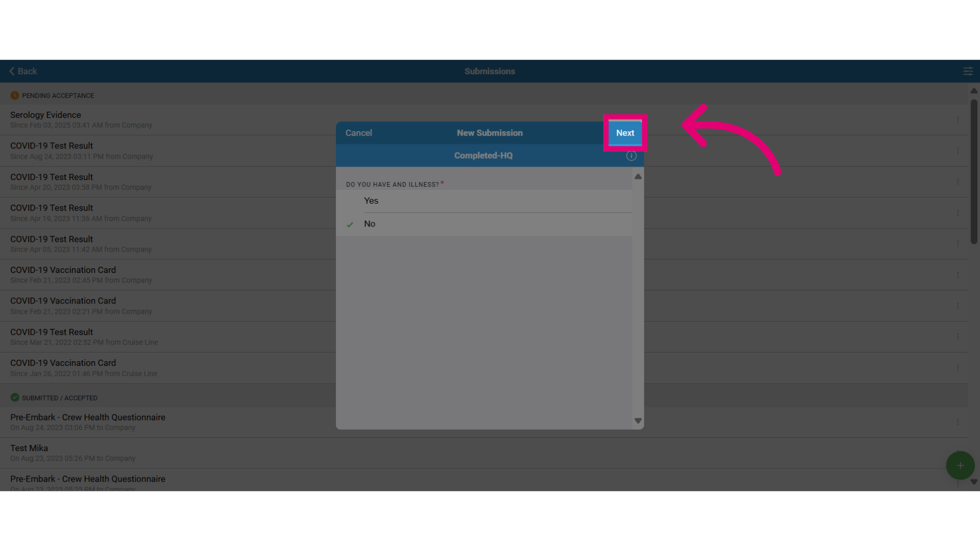Image resolution: width=980 pixels, height=551 pixels.
Task: Open options for Questionnaire Aug 24, 2023
Action: click(958, 422)
